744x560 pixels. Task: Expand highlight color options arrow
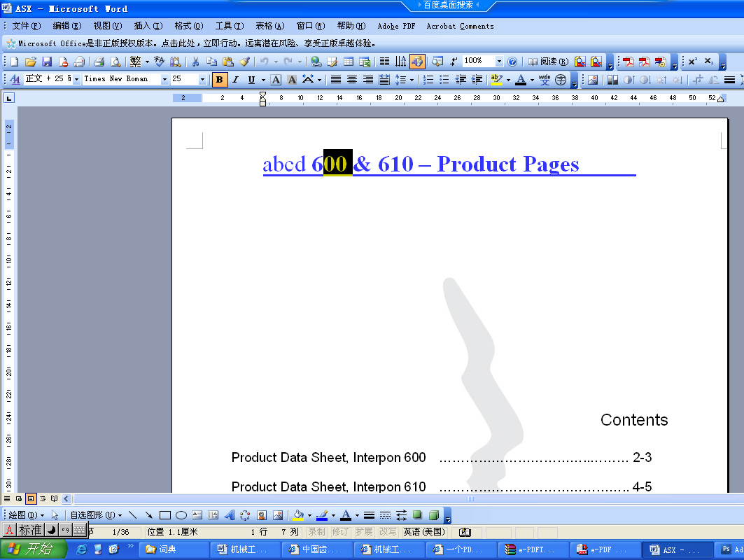pos(509,80)
